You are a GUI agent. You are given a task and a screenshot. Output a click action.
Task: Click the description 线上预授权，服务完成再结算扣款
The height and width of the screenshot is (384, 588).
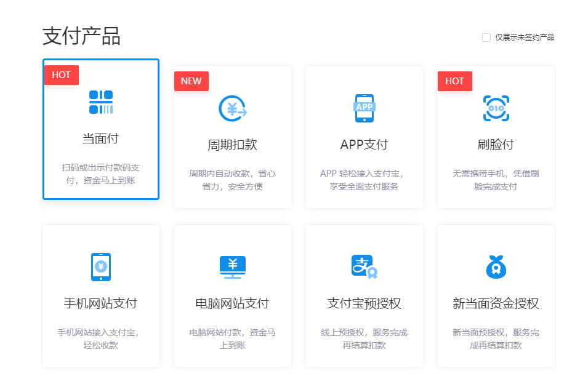tap(364, 338)
